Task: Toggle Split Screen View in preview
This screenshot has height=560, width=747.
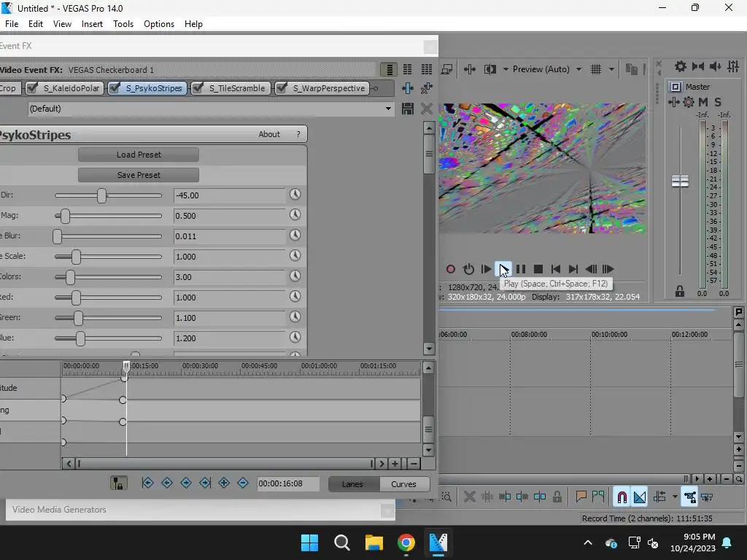Action: click(x=489, y=69)
